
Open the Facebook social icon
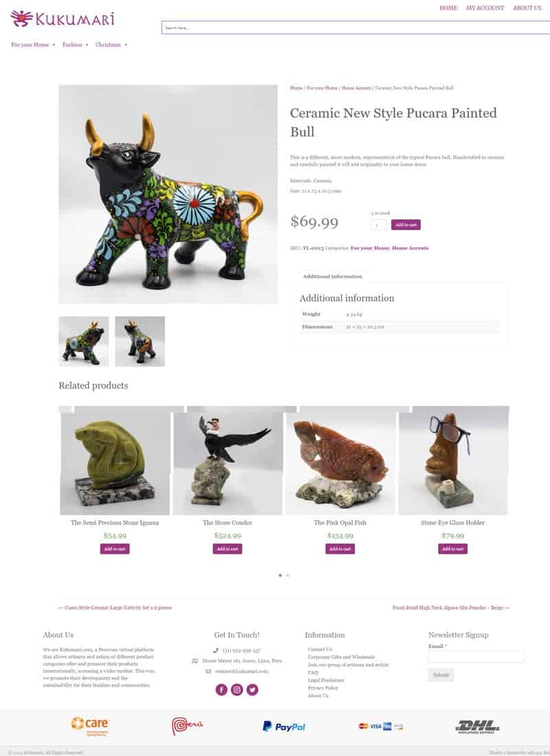point(221,690)
